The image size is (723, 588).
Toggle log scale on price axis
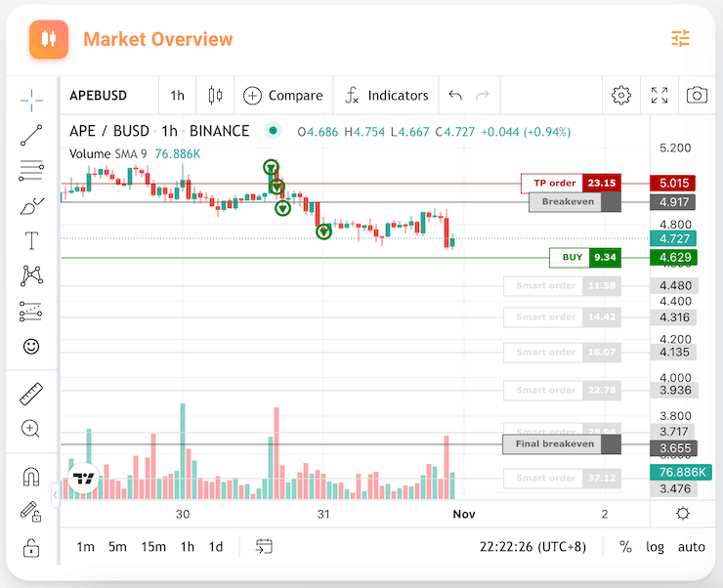pos(656,547)
